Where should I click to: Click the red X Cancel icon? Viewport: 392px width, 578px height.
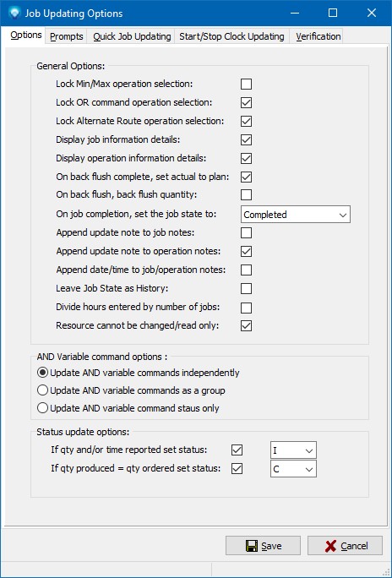331,546
